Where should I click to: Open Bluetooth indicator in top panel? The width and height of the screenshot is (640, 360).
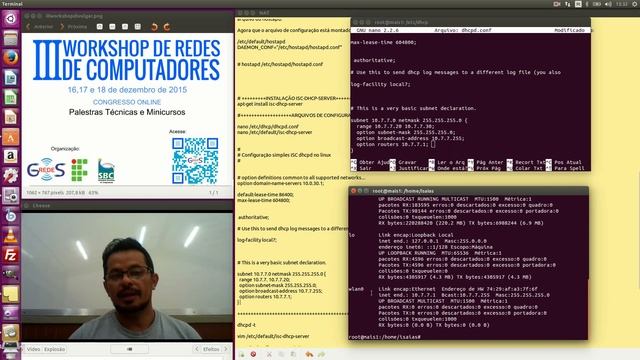click(x=587, y=4)
